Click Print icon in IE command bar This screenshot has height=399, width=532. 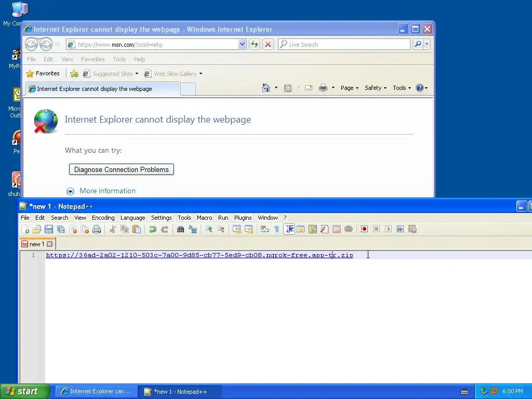coord(323,88)
